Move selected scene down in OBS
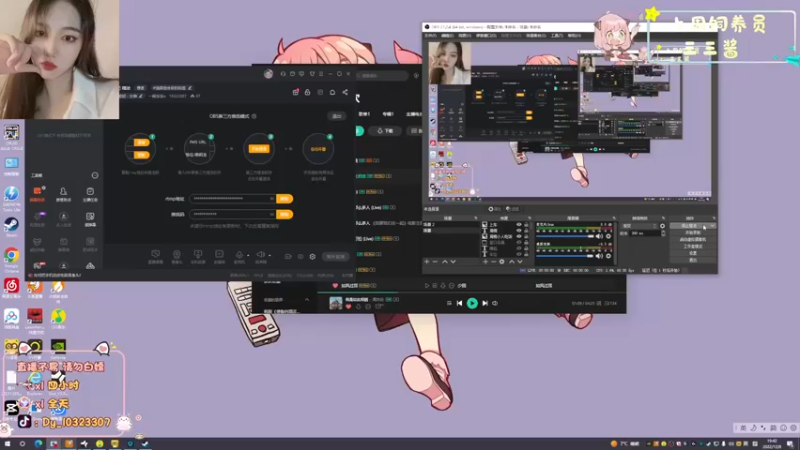The image size is (800, 450). coord(453,262)
